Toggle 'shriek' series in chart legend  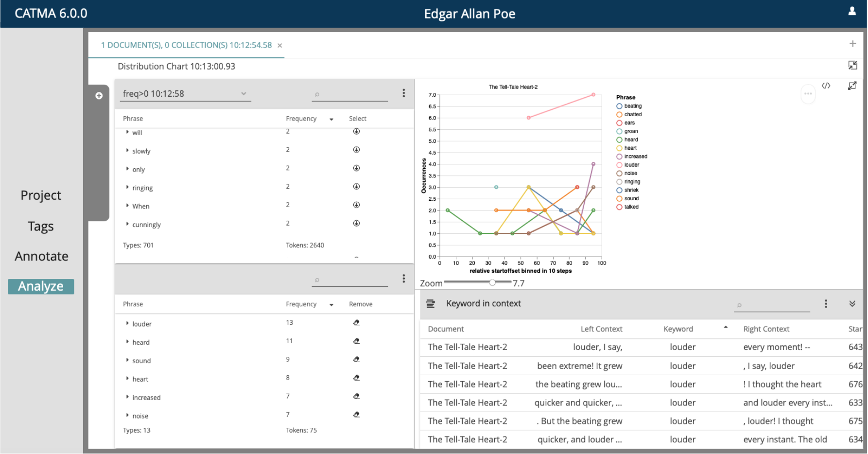click(x=619, y=190)
